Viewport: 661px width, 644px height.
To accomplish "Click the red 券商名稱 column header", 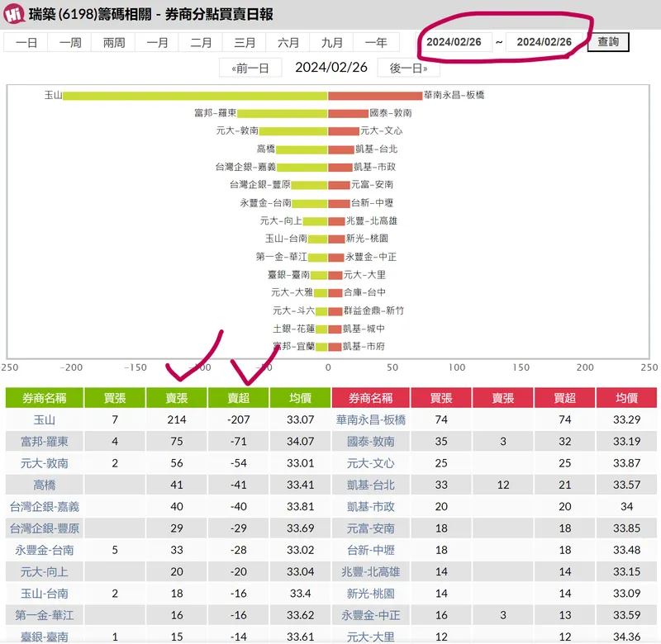I will click(x=370, y=398).
